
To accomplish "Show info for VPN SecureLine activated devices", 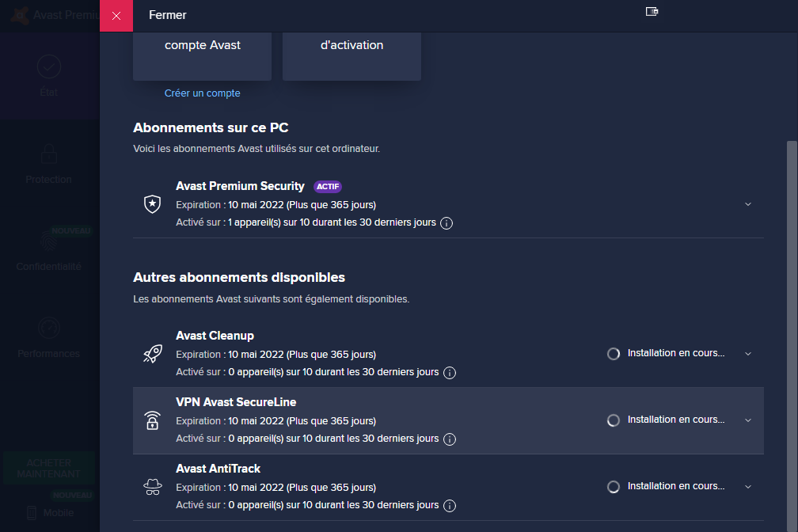I will [x=450, y=439].
